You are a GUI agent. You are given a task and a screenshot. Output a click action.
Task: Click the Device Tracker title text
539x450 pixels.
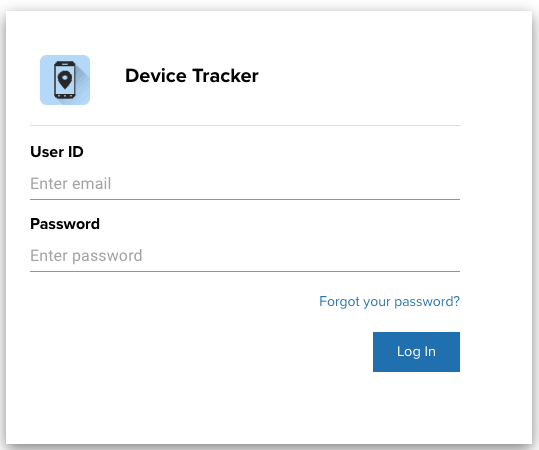[x=191, y=76]
